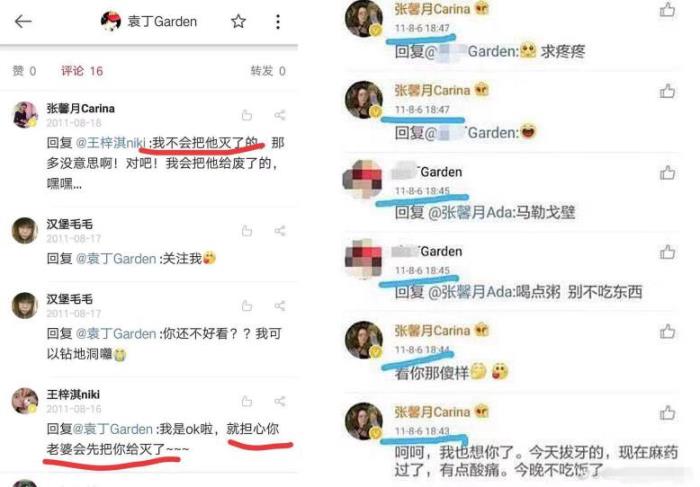Favorite this post with the star icon
This screenshot has height=487, width=700.
[238, 21]
